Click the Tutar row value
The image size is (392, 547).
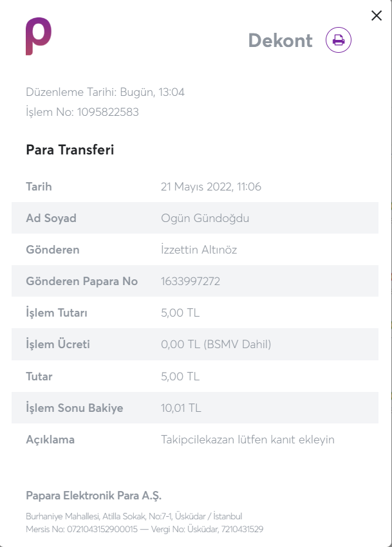pyautogui.click(x=180, y=376)
